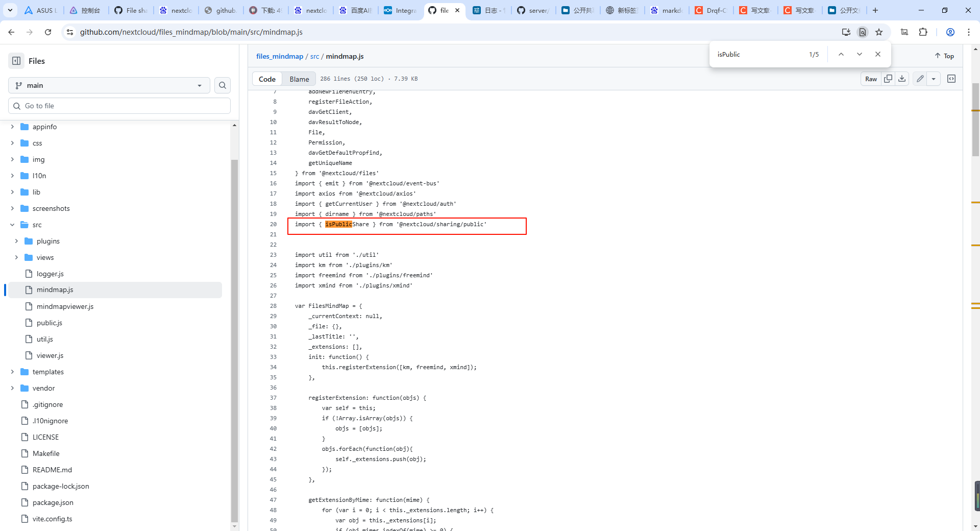980x531 pixels.
Task: Switch to the Code view tab
Action: click(x=267, y=79)
